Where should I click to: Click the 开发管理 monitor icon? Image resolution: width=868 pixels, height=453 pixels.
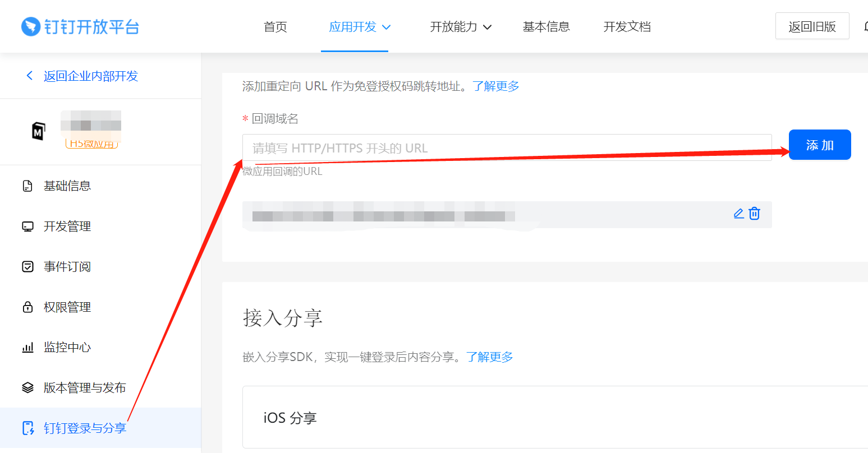(27, 227)
